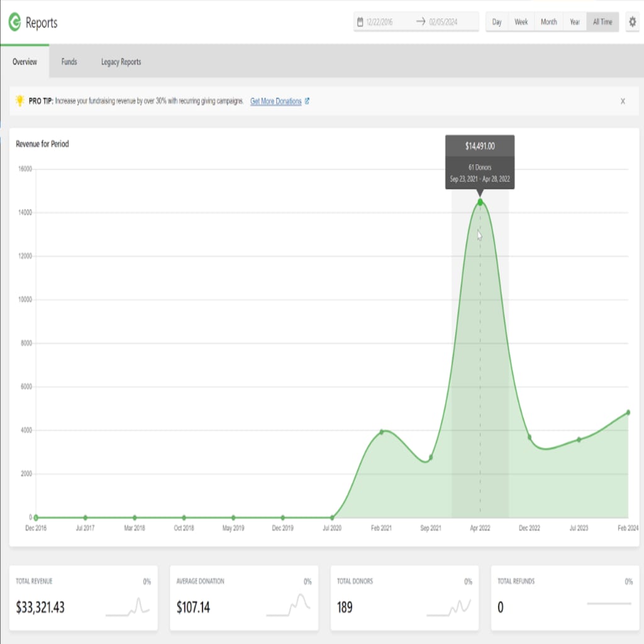Click the Reports page title
This screenshot has width=644, height=644.
click(42, 23)
